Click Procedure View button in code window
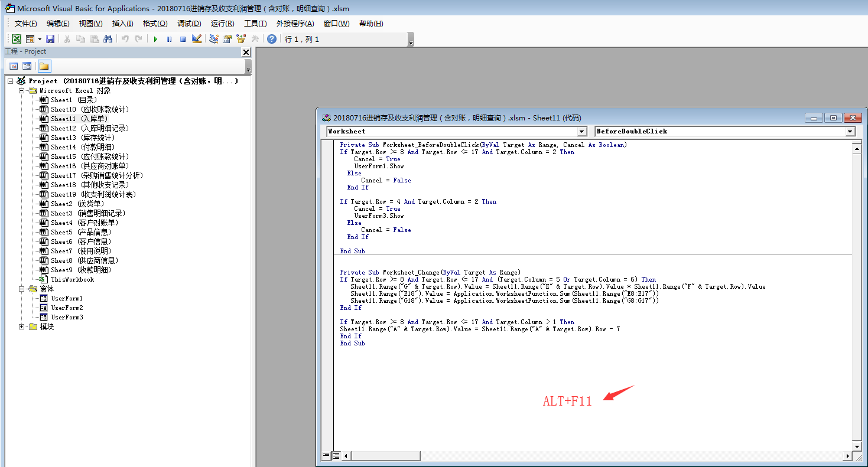The height and width of the screenshot is (467, 868). coord(326,456)
